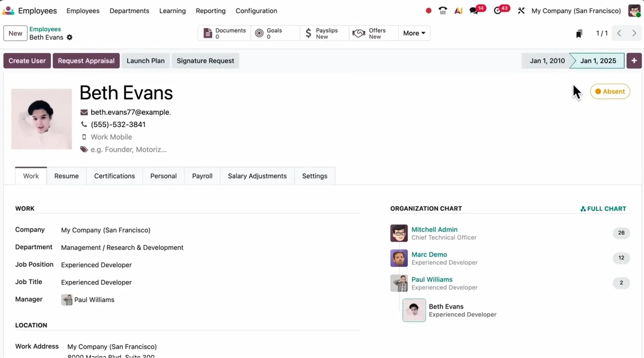The image size is (644, 358).
Task: Open the Configuration menu
Action: [256, 11]
